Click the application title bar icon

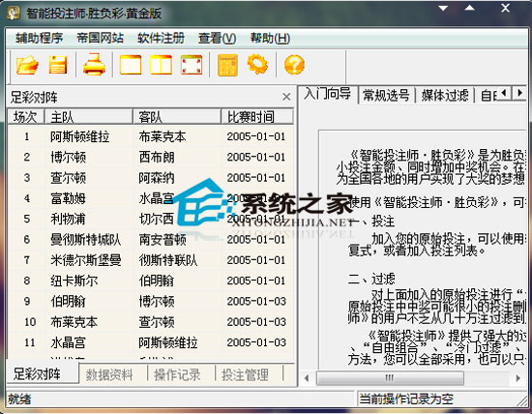click(x=14, y=14)
